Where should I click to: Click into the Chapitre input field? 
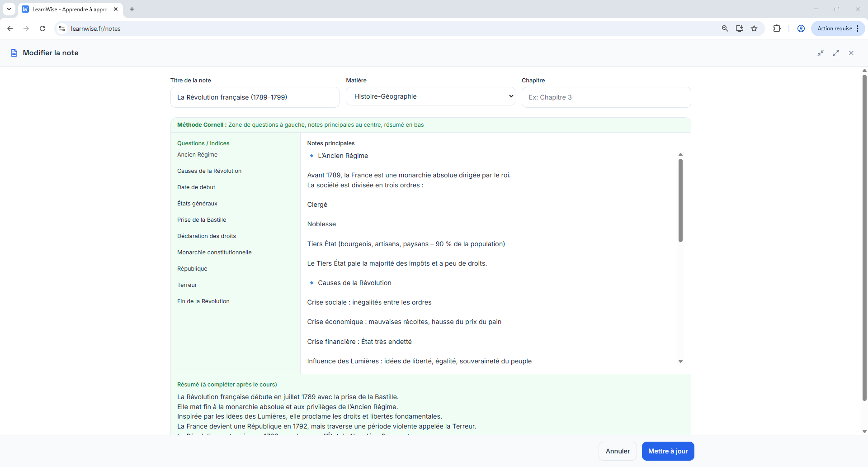(x=606, y=97)
